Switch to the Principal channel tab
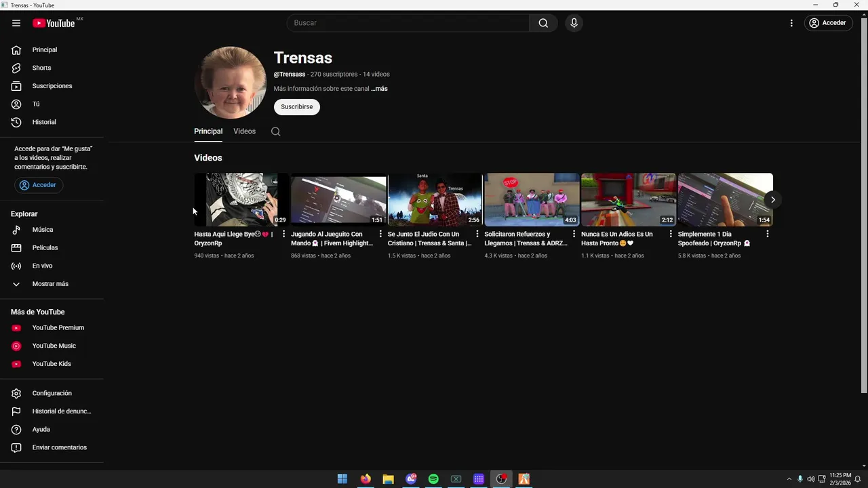 (208, 131)
